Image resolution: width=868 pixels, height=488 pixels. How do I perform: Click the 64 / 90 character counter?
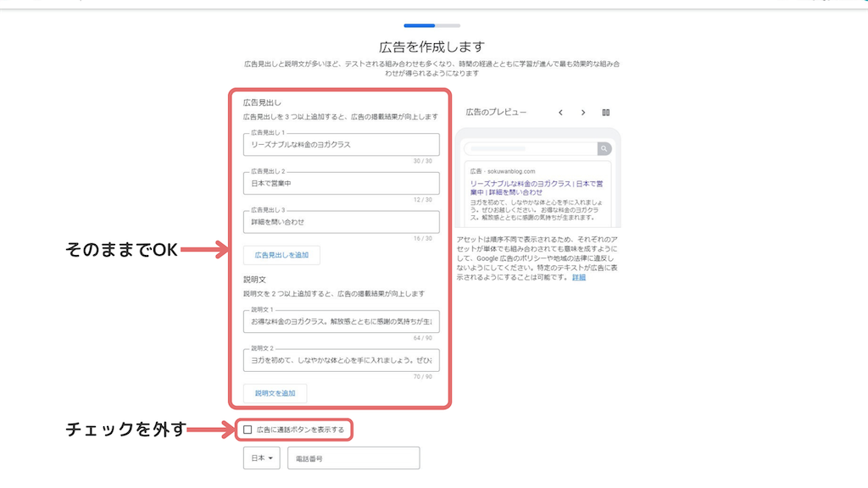pos(422,338)
